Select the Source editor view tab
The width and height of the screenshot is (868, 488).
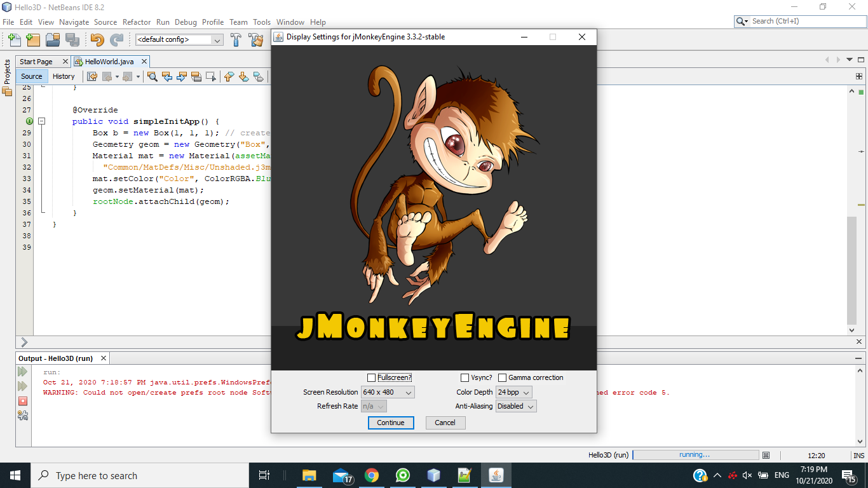pos(32,76)
